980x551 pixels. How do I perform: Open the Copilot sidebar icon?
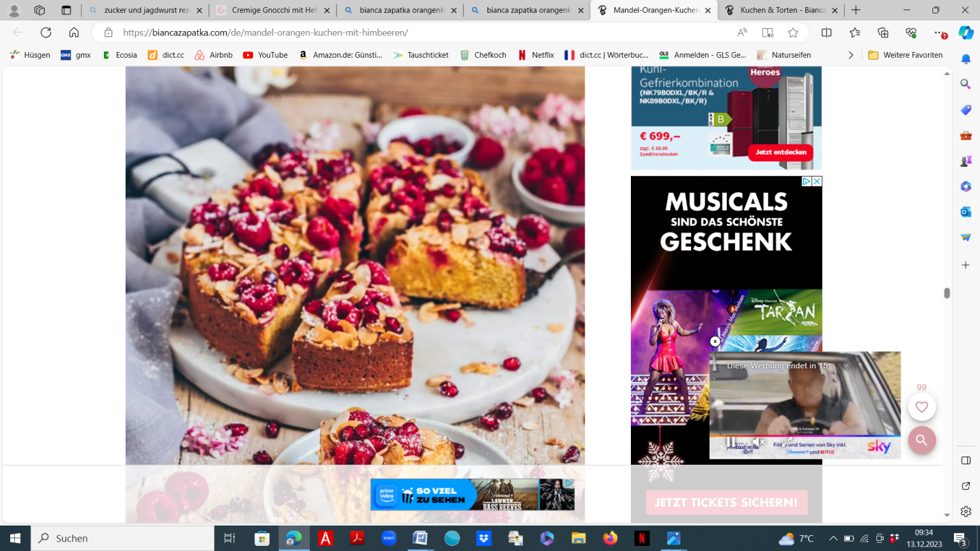click(965, 32)
